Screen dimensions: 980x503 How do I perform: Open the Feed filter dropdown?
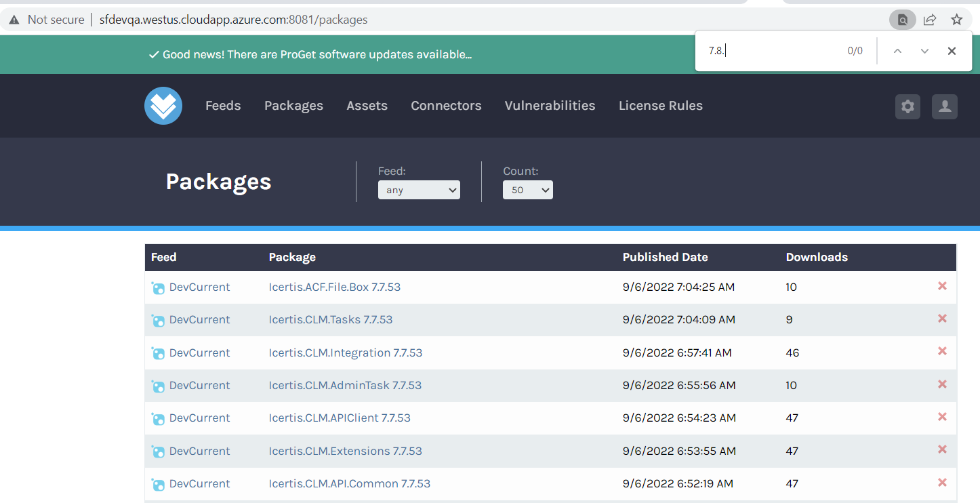pos(419,190)
